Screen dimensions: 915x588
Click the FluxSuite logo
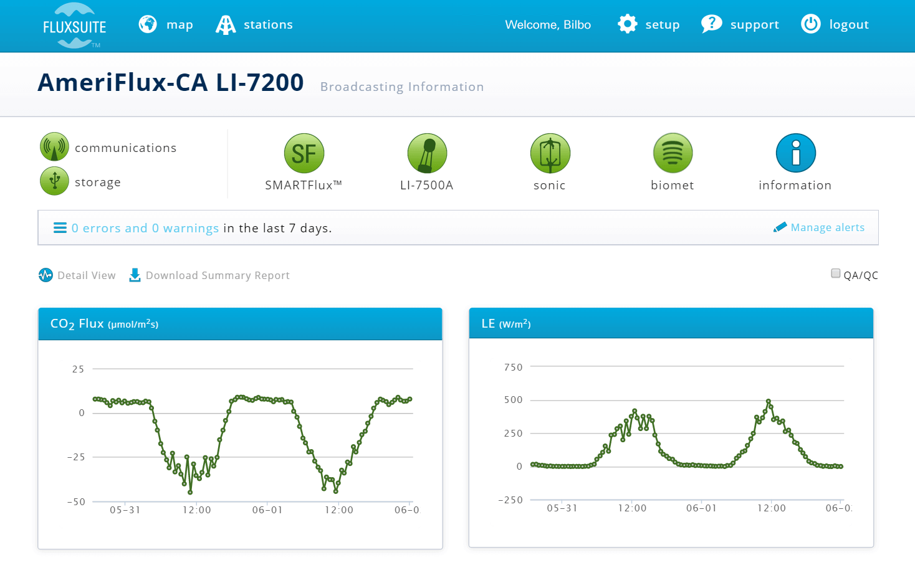point(75,26)
